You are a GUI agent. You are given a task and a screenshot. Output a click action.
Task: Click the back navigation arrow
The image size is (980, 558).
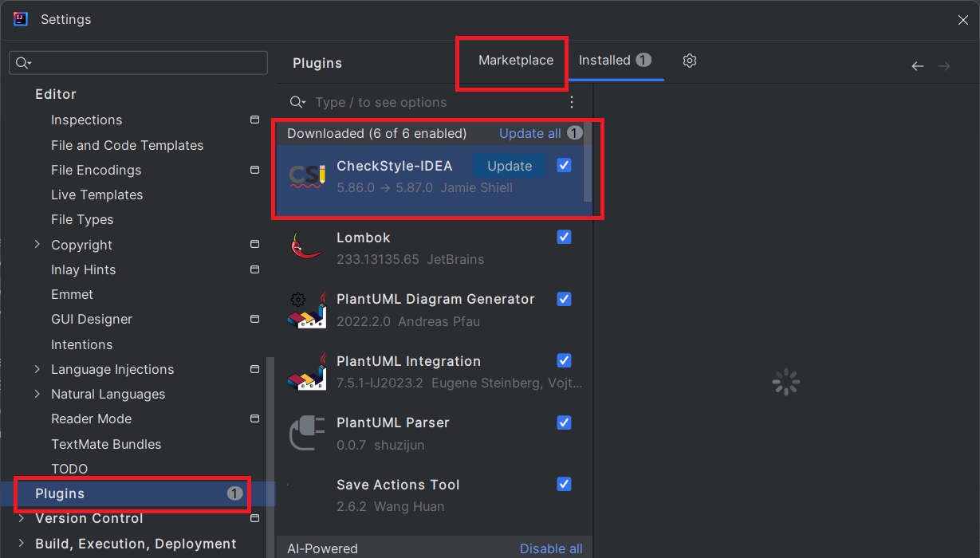[918, 66]
